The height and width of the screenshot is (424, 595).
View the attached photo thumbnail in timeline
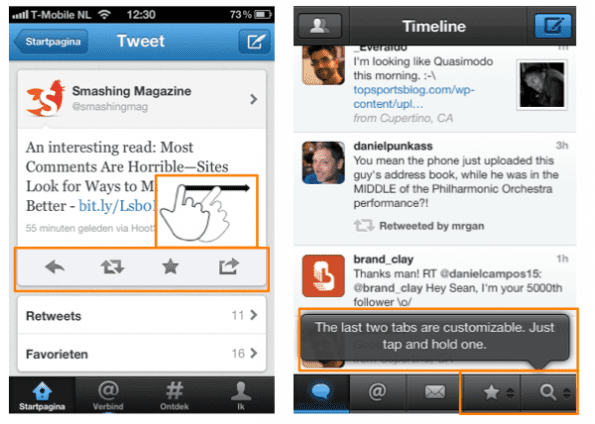(x=542, y=85)
